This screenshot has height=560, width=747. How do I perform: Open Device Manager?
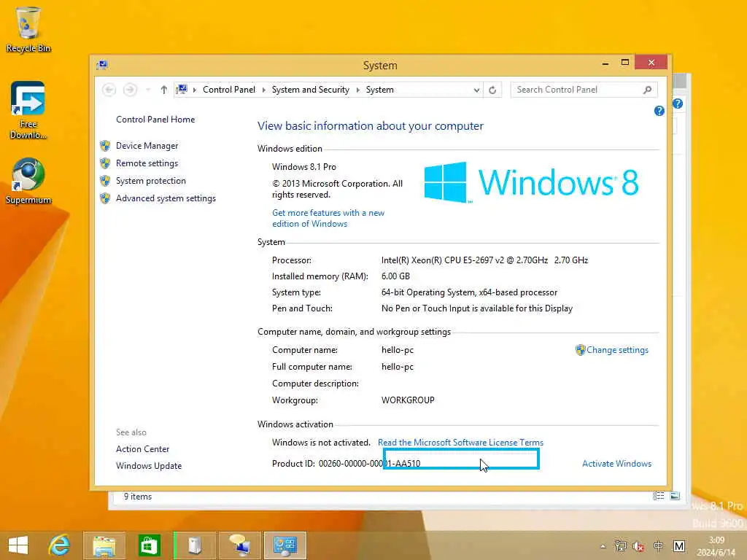click(x=147, y=146)
